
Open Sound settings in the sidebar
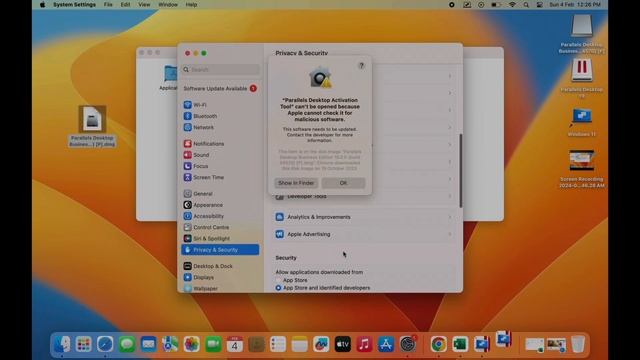(196, 155)
